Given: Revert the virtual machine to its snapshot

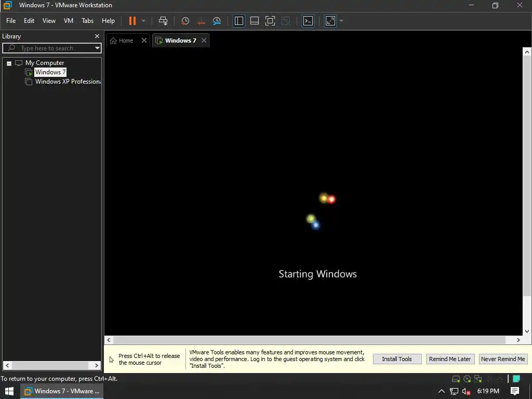Looking at the screenshot, I should pos(201,21).
